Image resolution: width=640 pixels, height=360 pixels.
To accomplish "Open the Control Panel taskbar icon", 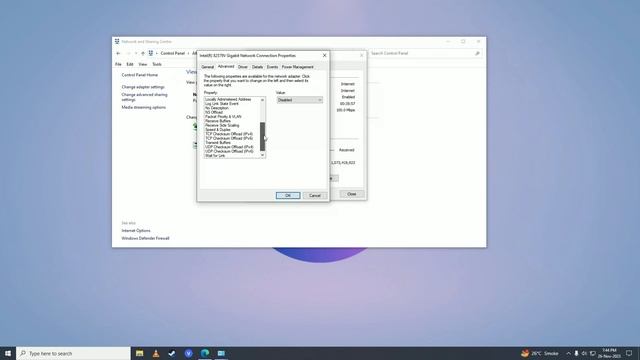I will click(221, 353).
